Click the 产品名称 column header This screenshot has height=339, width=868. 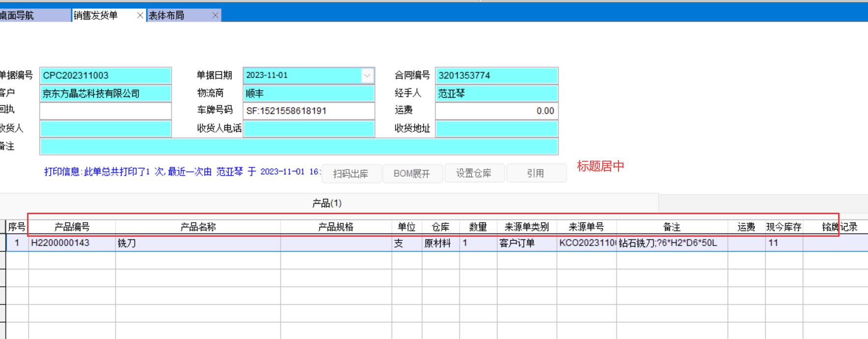pos(198,227)
